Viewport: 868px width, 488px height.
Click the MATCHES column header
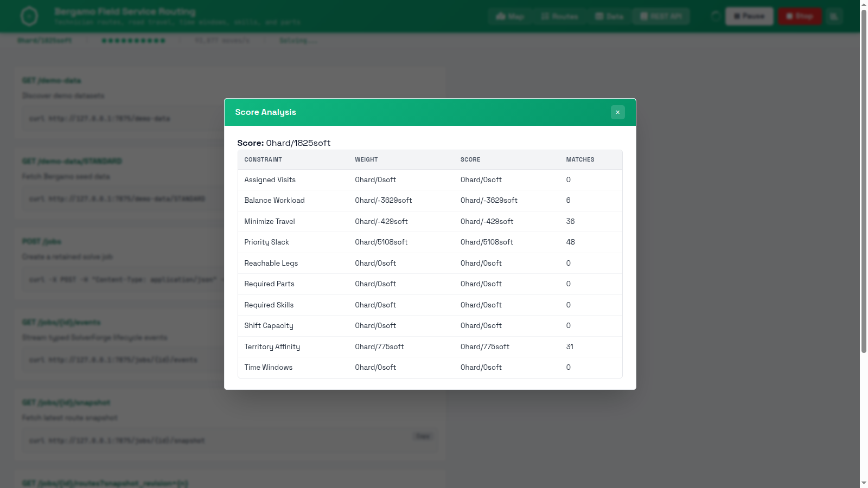click(x=580, y=159)
